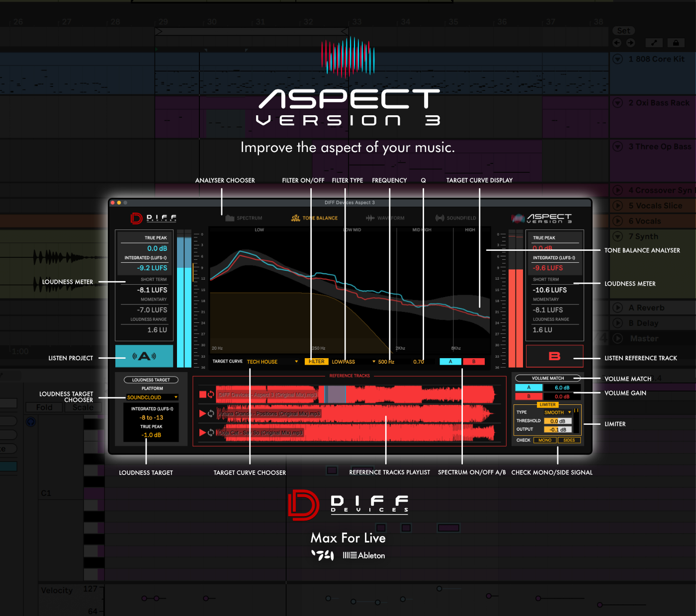Enable the MONO check button
Image resolution: width=696 pixels, height=616 pixels.
point(545,440)
